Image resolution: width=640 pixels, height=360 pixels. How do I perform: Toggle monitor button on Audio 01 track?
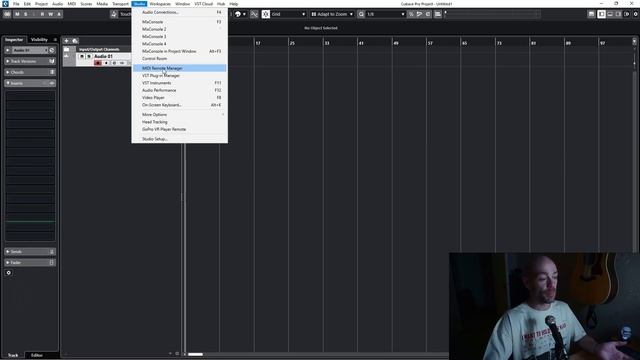point(106,63)
